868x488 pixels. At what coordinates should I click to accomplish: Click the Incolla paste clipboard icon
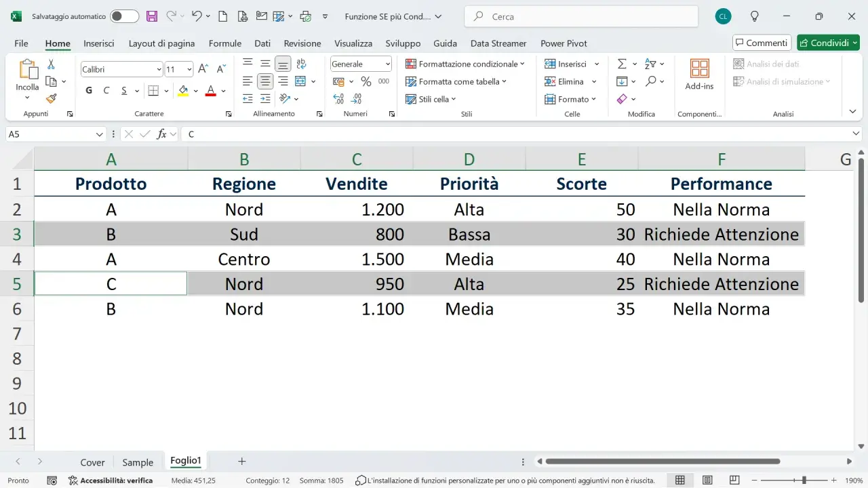click(28, 70)
